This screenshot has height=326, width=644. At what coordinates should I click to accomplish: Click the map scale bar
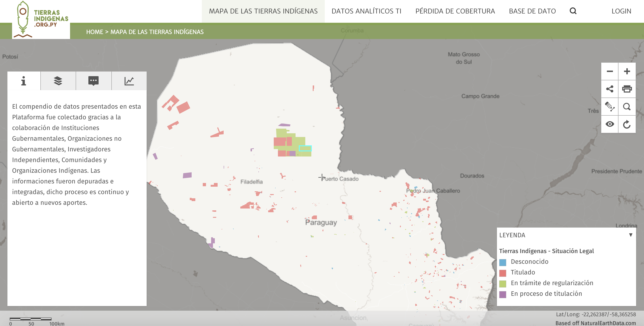pyautogui.click(x=30, y=319)
